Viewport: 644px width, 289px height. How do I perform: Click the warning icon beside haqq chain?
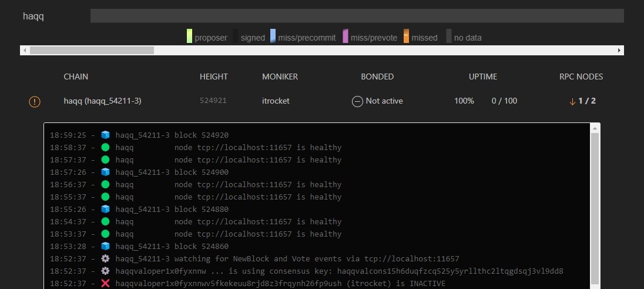[35, 101]
